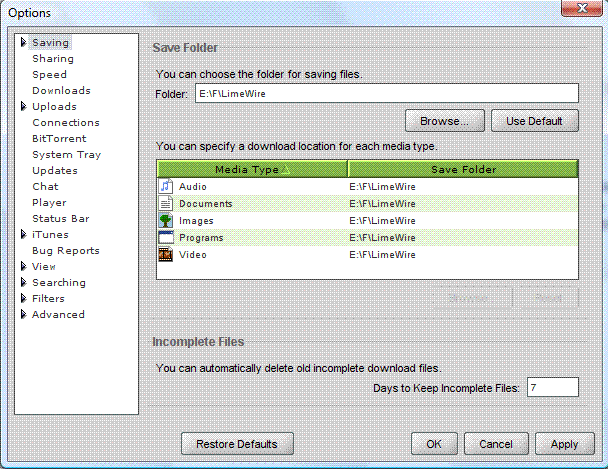The width and height of the screenshot is (608, 469).
Task: Open the Sharing options category
Action: 52,59
